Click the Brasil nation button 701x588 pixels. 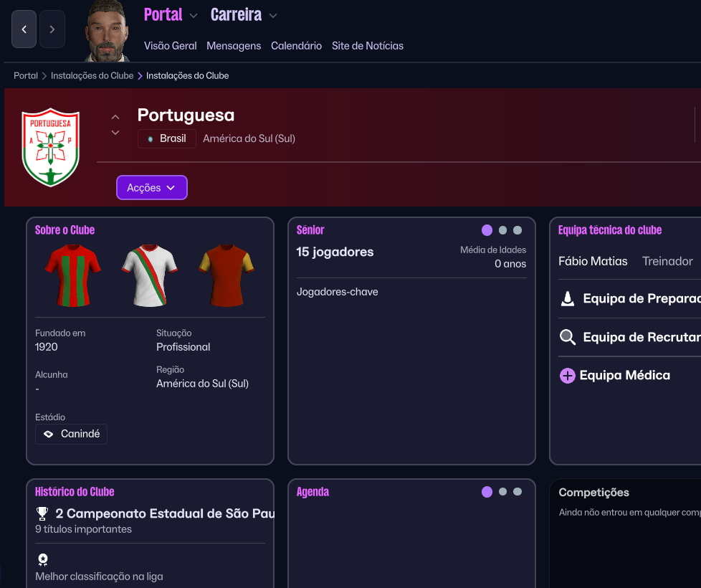point(166,138)
